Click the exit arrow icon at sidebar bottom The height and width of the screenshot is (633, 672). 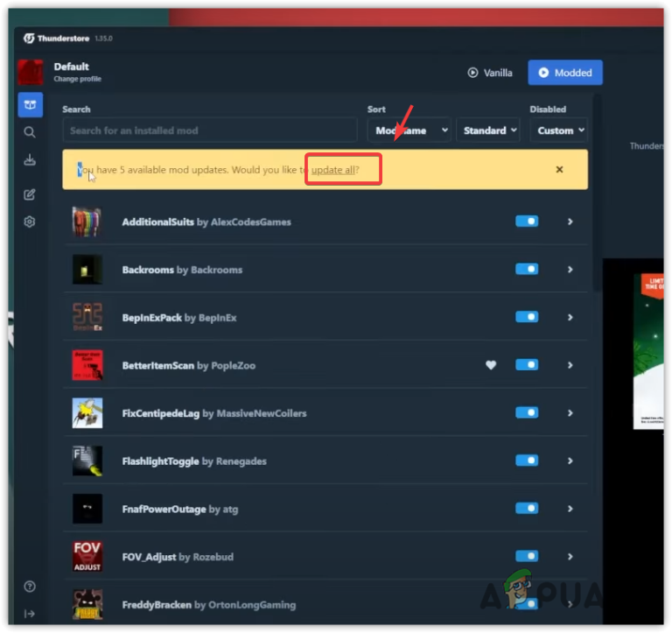tap(30, 614)
